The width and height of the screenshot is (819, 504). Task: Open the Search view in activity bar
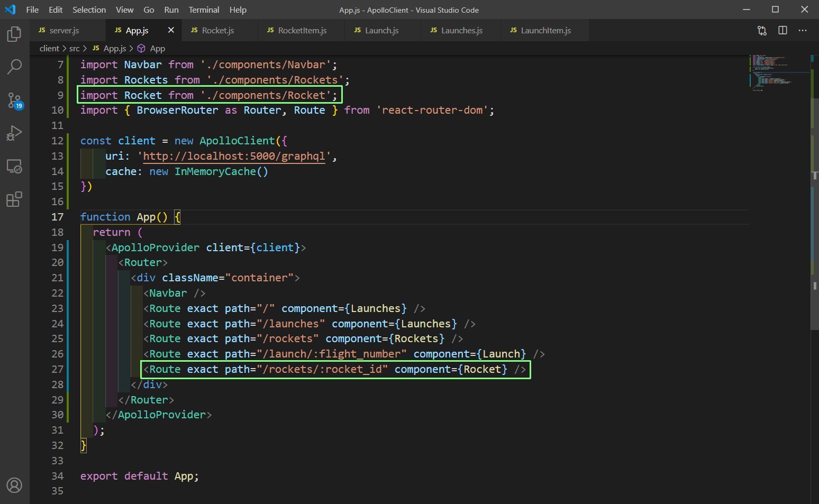pos(14,67)
